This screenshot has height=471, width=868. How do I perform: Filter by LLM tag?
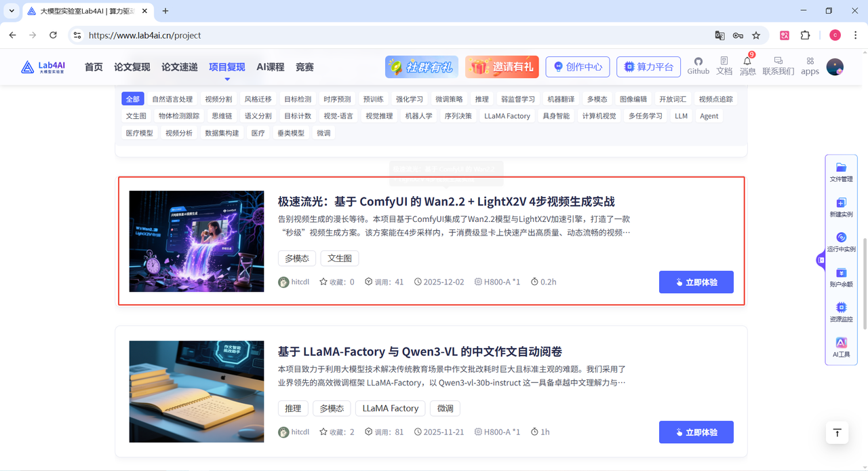(x=682, y=116)
